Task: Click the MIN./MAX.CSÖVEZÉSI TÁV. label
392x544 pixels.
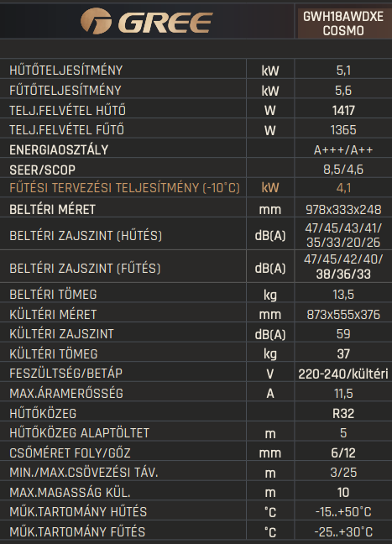Action: click(x=84, y=472)
